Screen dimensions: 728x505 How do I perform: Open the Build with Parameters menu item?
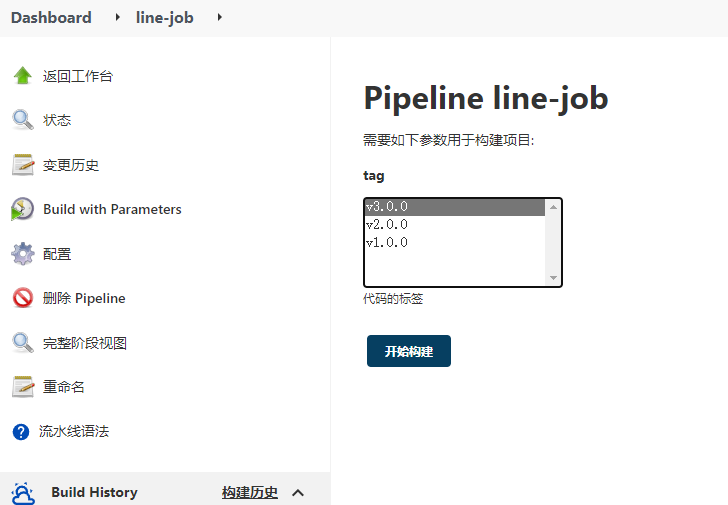point(112,209)
